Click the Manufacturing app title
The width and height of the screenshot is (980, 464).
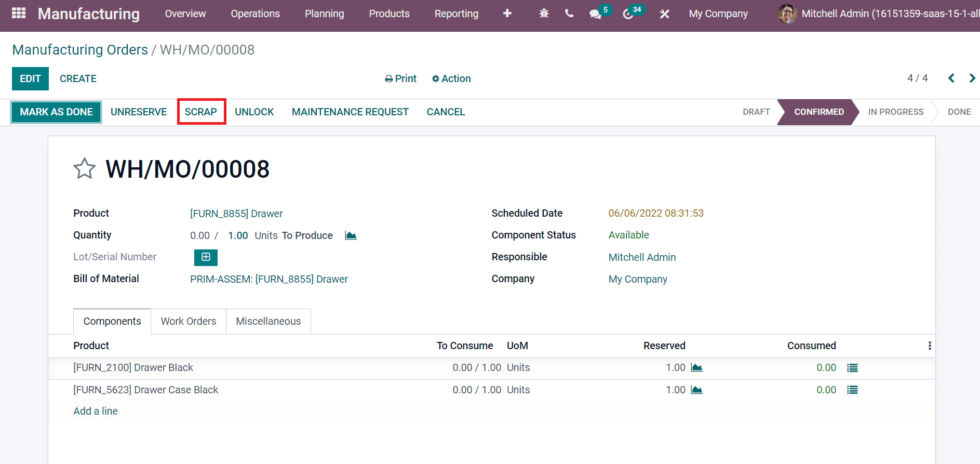tap(89, 14)
